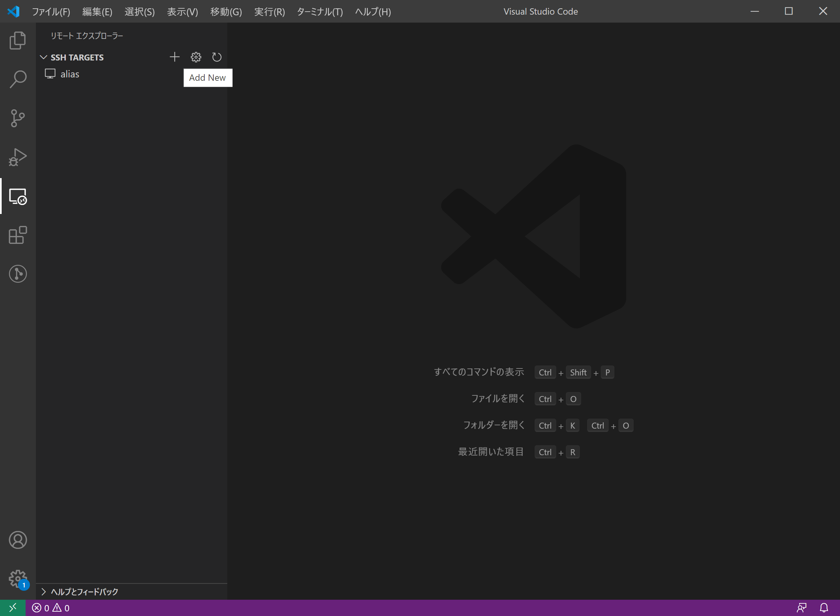The height and width of the screenshot is (616, 840).
Task: Open the 表示(V) menu
Action: 183,12
